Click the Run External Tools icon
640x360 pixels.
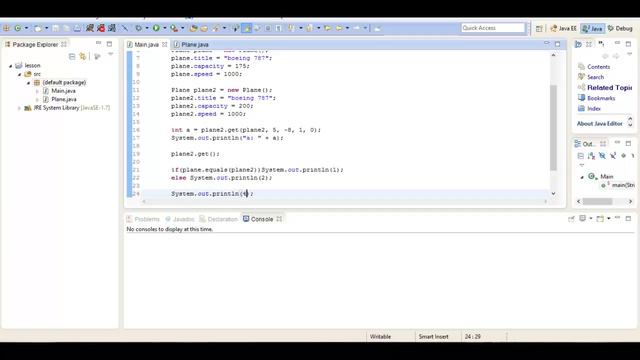(174, 28)
